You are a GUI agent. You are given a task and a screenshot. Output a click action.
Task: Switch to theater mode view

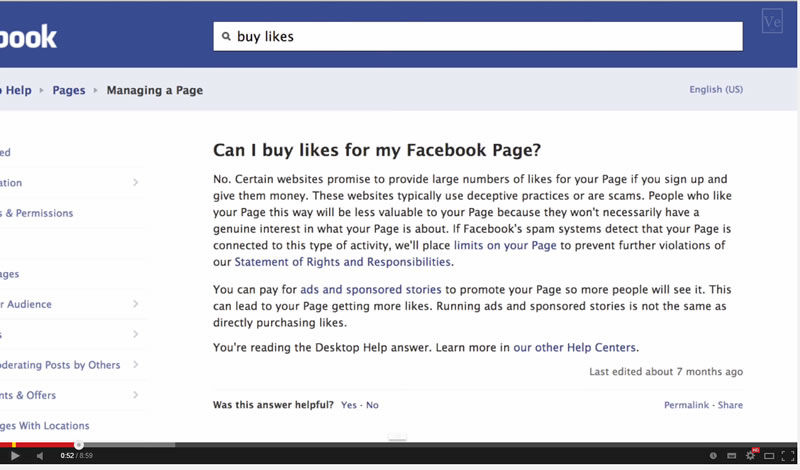click(x=769, y=456)
